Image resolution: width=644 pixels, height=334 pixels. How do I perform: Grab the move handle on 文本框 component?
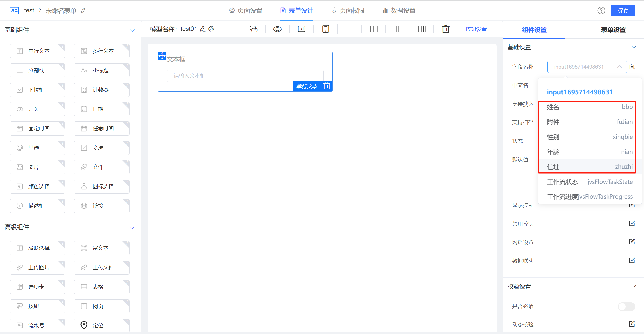[162, 56]
